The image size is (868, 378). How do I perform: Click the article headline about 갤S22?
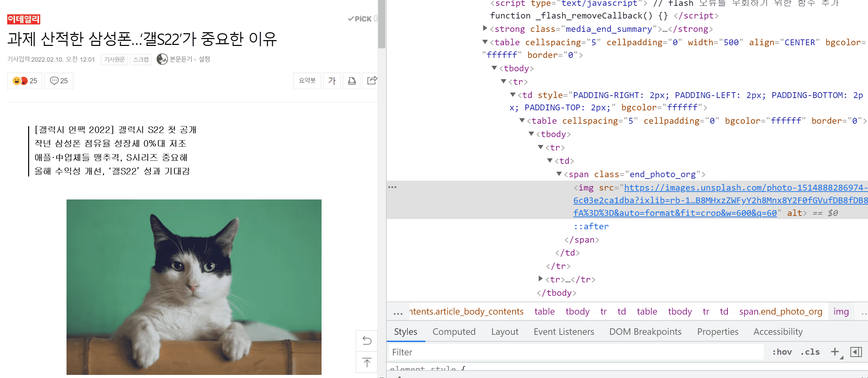142,39
